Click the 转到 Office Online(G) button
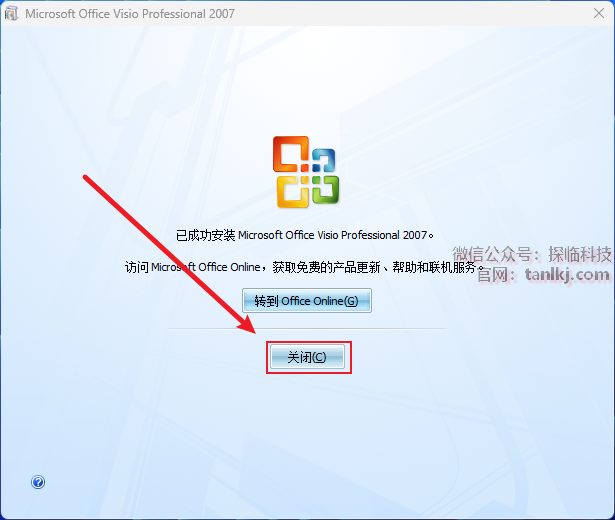Image resolution: width=615 pixels, height=520 pixels. tap(307, 301)
